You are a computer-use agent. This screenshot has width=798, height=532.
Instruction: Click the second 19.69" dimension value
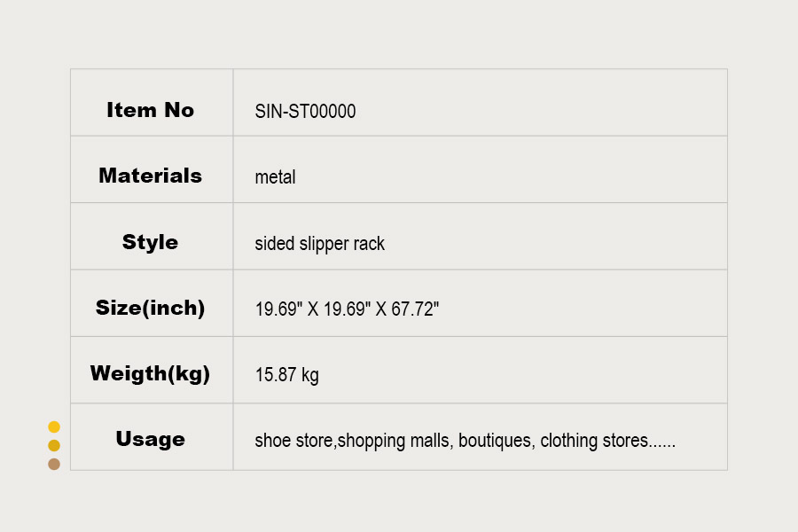[x=347, y=310]
